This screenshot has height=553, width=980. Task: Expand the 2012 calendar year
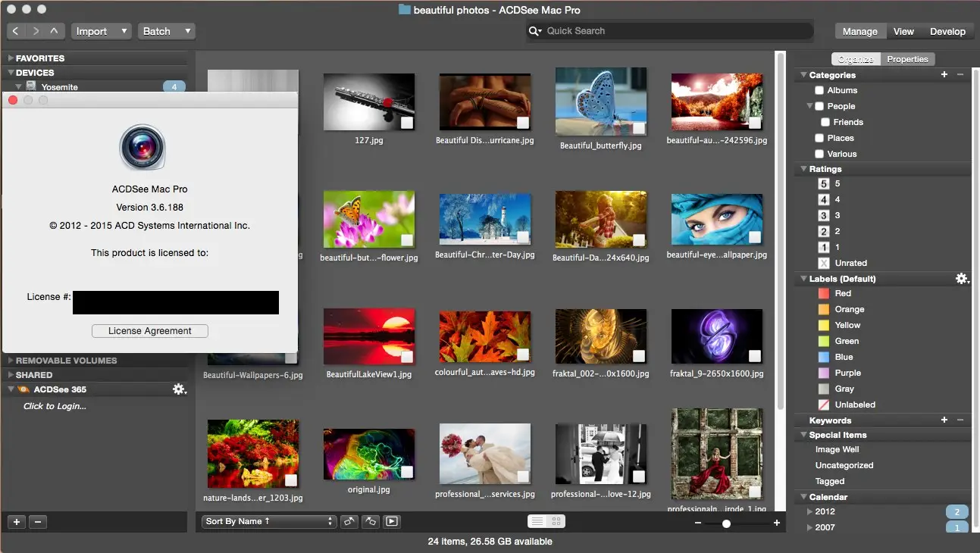coord(809,511)
